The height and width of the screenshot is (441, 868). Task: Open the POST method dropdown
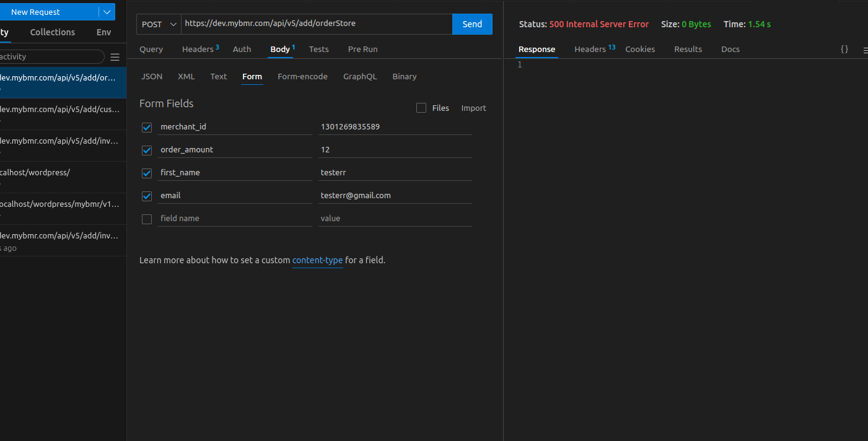[159, 24]
